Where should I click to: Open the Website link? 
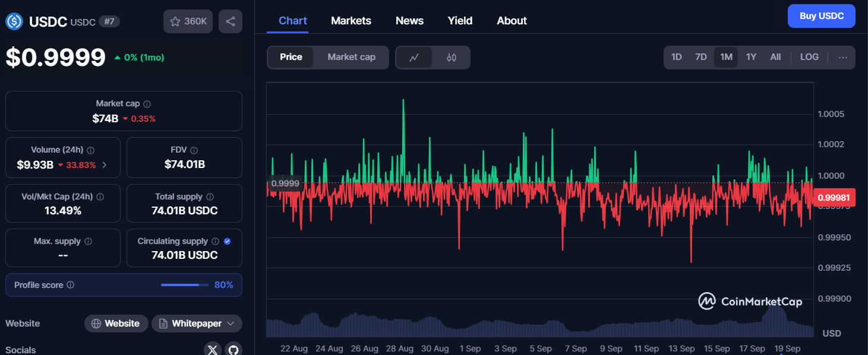tap(116, 324)
